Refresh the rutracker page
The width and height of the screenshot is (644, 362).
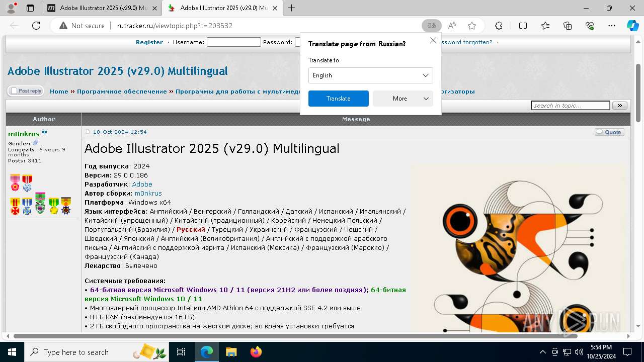coord(36,26)
